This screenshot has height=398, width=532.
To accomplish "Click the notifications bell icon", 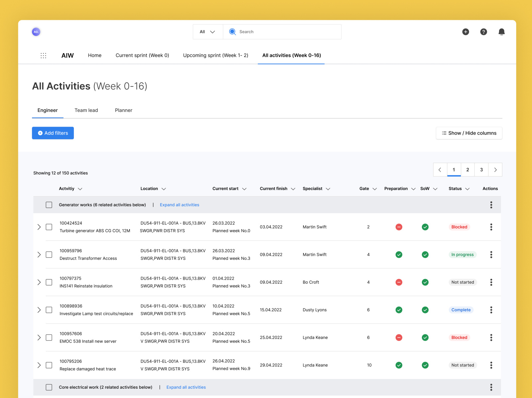I will (502, 32).
